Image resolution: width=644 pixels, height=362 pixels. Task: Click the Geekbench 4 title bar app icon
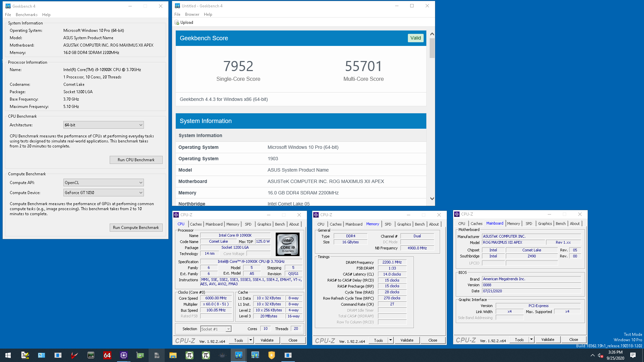(x=8, y=6)
